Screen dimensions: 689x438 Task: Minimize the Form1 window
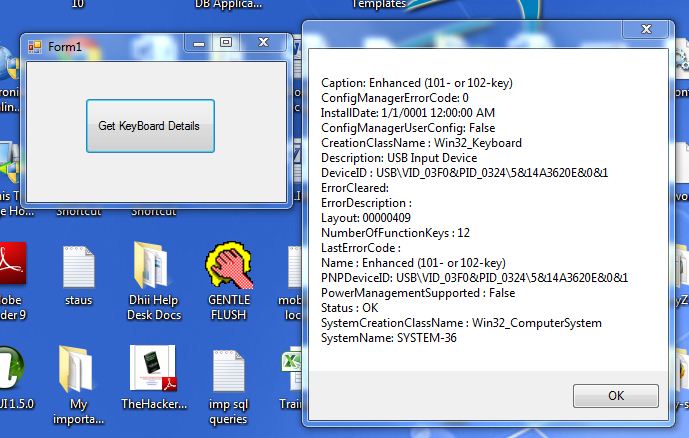pos(199,43)
